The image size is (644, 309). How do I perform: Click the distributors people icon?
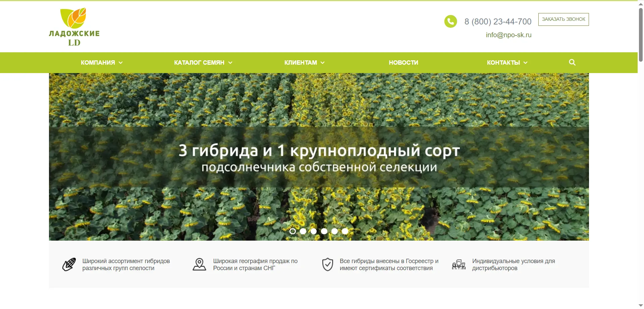tap(459, 264)
